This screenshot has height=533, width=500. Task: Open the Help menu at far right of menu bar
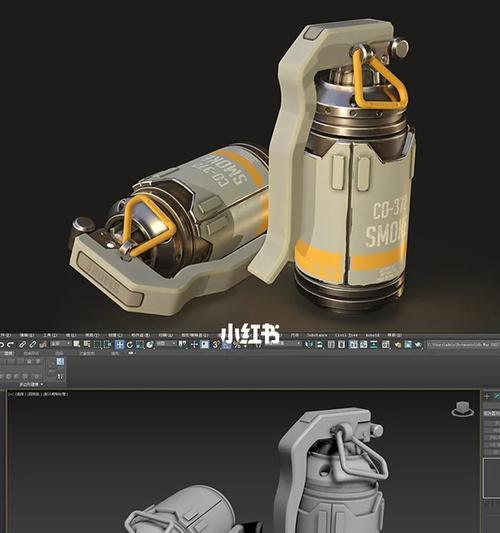(394, 335)
